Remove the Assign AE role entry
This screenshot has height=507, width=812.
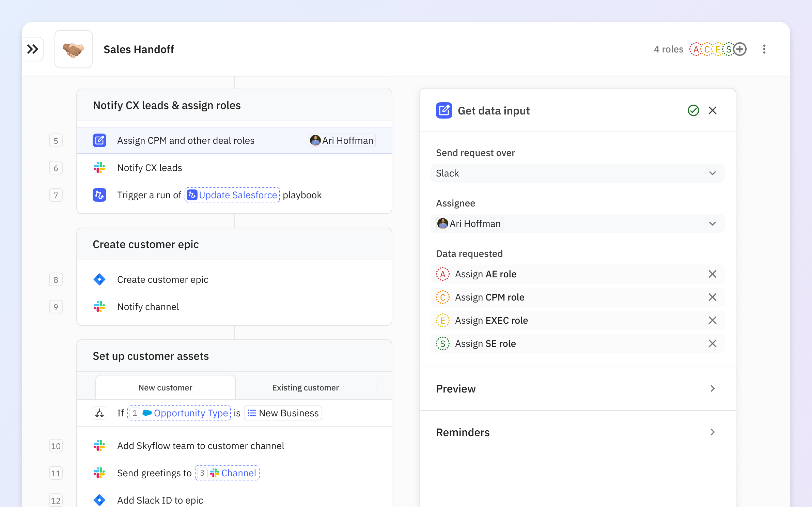click(x=712, y=274)
